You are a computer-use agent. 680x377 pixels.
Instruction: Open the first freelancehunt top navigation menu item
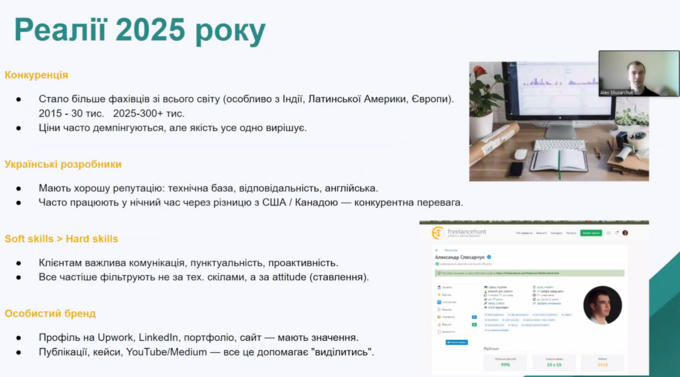tap(524, 233)
